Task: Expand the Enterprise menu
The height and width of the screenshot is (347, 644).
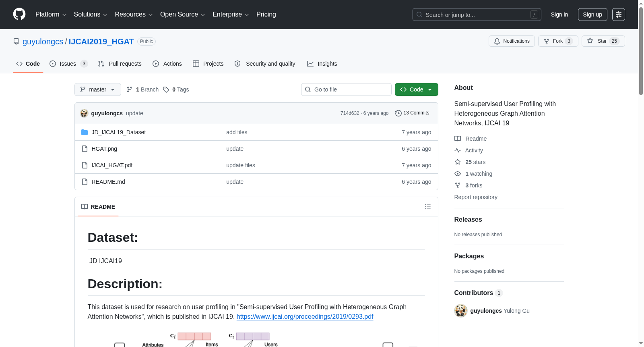Action: pos(231,15)
